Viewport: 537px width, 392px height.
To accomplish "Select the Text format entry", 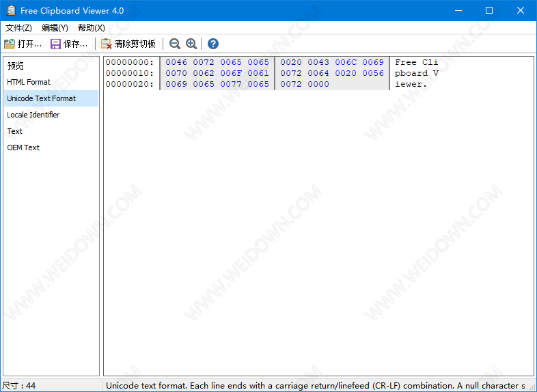I will (x=51, y=132).
